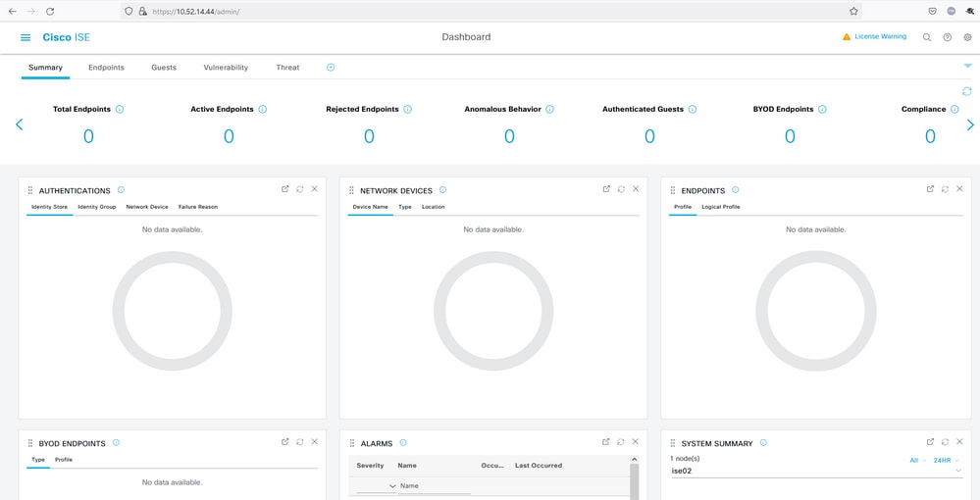Switch to the Guests dashboard tab

(x=164, y=68)
